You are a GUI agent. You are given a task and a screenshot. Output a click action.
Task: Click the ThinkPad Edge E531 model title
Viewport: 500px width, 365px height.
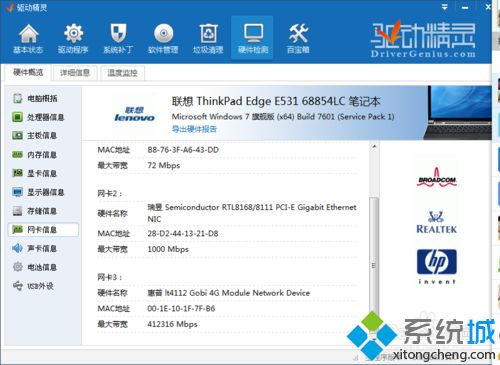pos(276,101)
